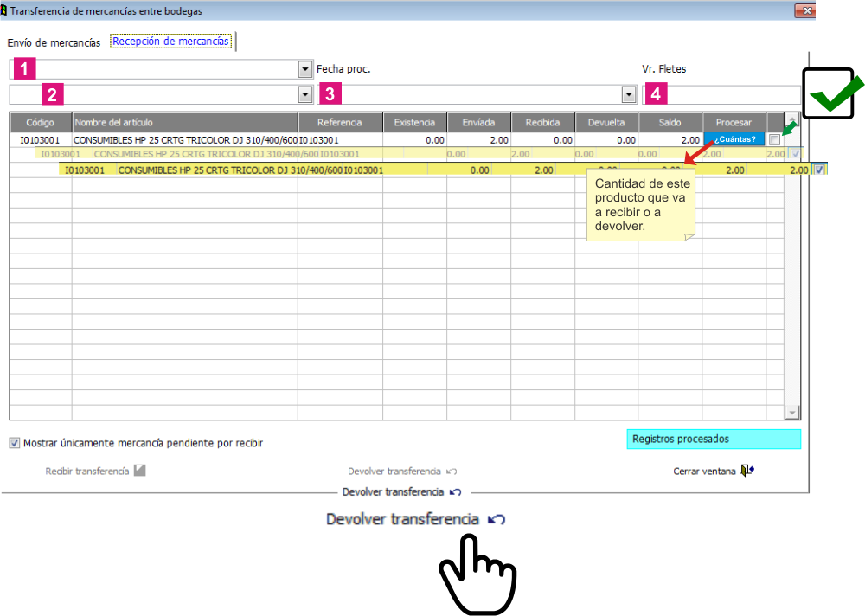Click the Devuelta column header
The width and height of the screenshot is (865, 616).
pos(606,122)
